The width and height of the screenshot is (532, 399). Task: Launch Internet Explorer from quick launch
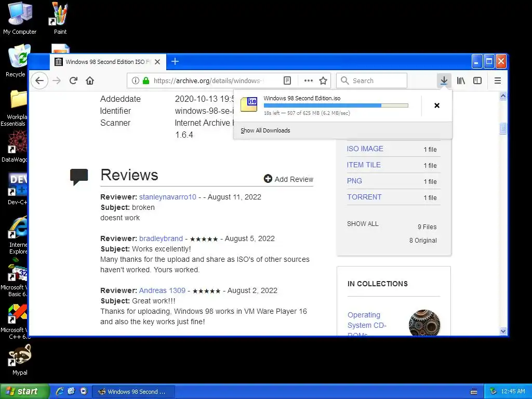(60, 392)
